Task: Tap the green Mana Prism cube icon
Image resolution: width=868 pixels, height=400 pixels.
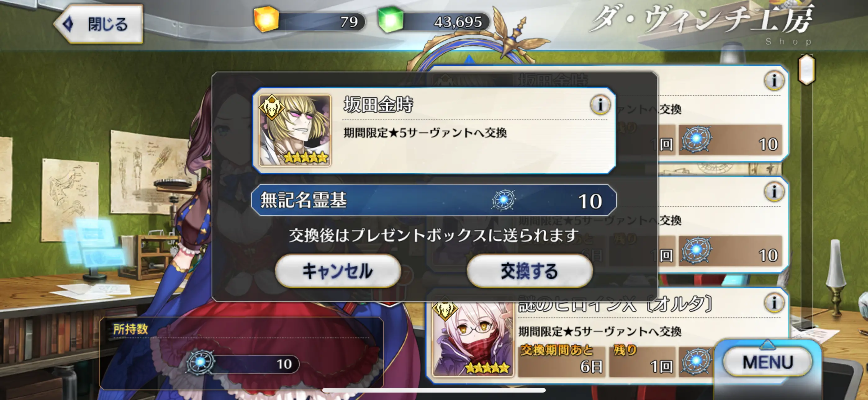Action: [390, 20]
